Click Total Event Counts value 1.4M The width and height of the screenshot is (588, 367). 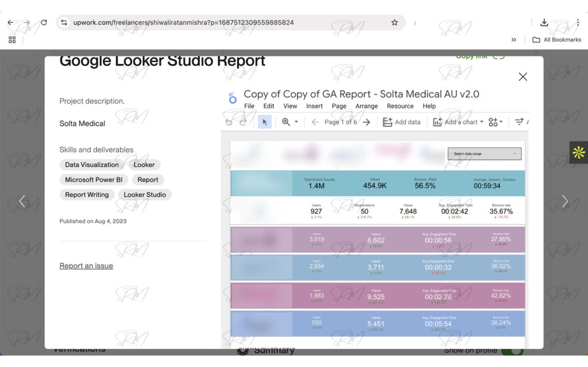click(316, 186)
